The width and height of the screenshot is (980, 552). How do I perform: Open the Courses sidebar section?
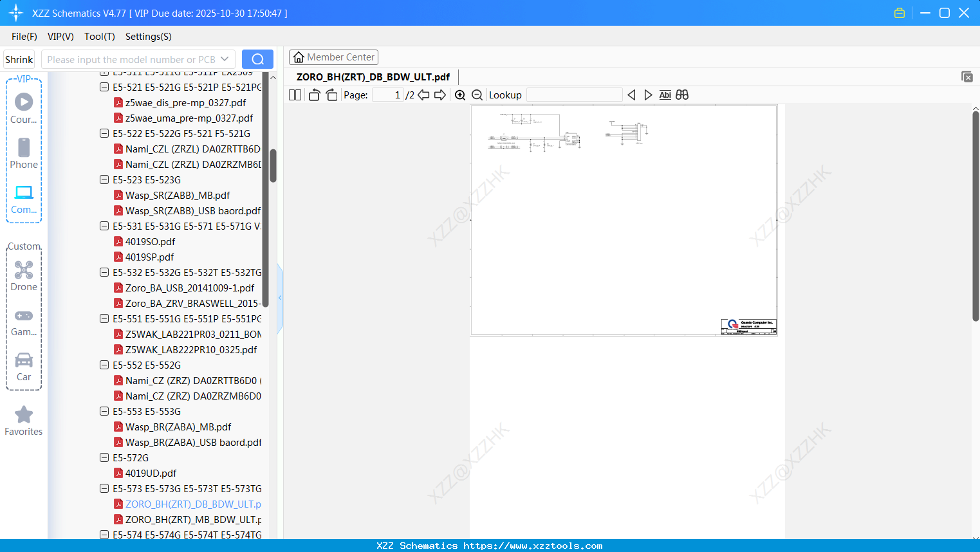point(24,108)
